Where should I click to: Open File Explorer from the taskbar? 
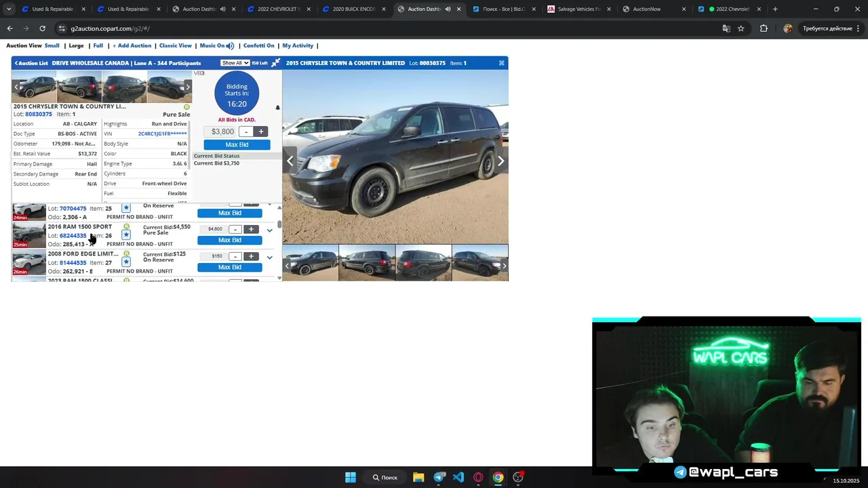[x=418, y=477]
